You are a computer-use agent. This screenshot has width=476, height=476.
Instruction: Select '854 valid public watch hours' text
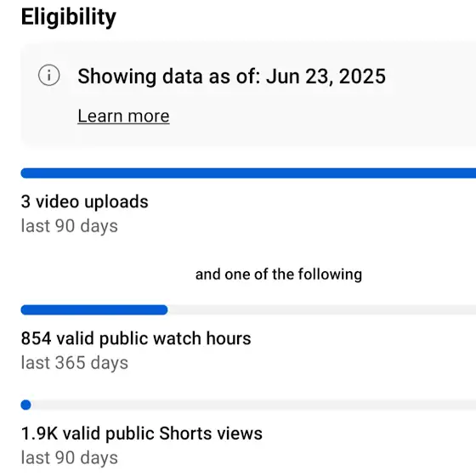(x=136, y=338)
